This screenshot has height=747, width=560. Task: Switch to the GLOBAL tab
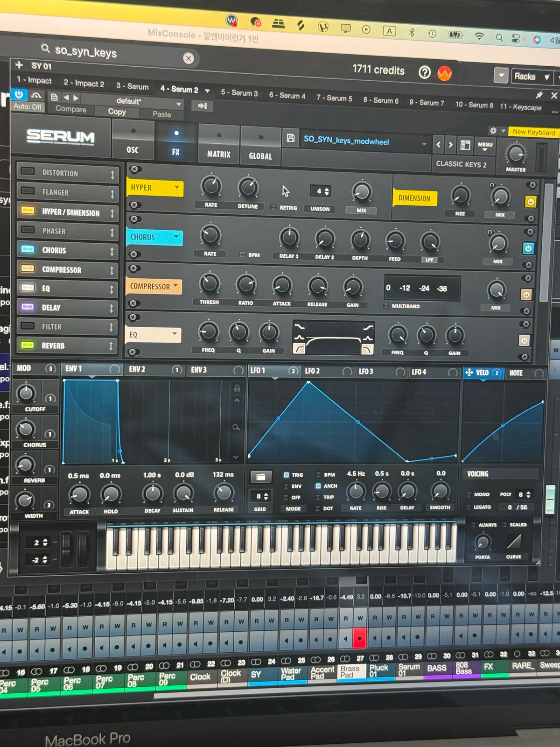click(260, 146)
